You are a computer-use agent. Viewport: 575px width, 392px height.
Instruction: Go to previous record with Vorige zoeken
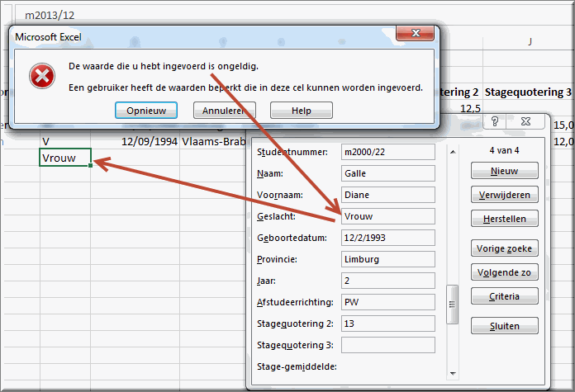[x=504, y=248]
